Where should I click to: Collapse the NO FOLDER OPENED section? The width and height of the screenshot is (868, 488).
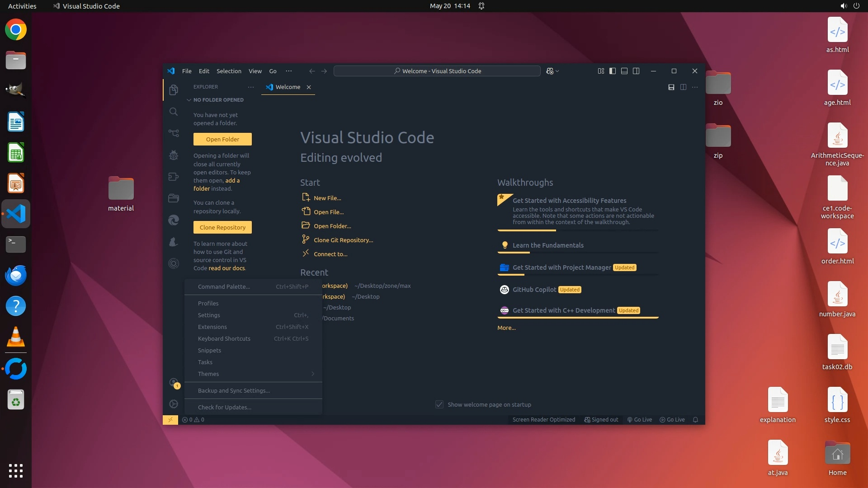click(x=189, y=100)
